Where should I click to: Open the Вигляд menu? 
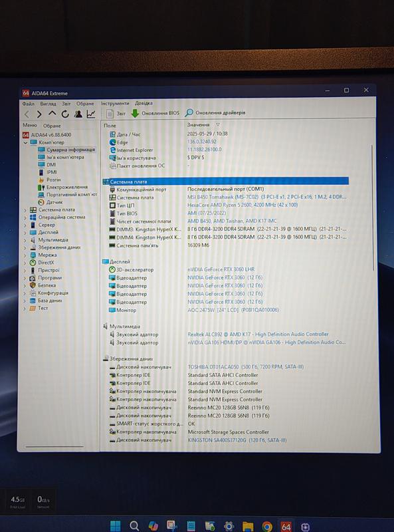pos(48,104)
